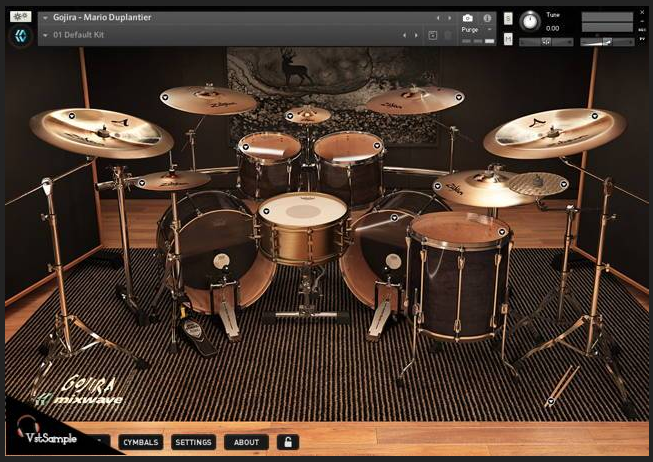
Task: Click the wrench icon in the header
Action: tap(20, 17)
